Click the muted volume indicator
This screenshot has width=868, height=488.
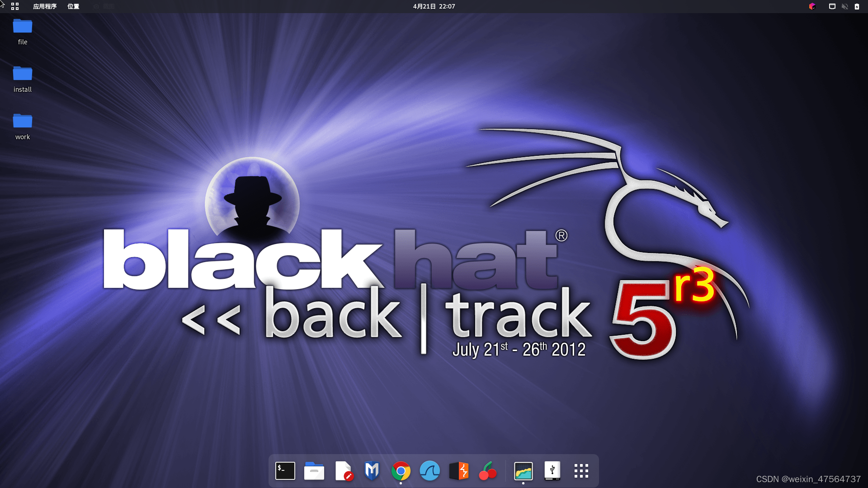(x=844, y=6)
